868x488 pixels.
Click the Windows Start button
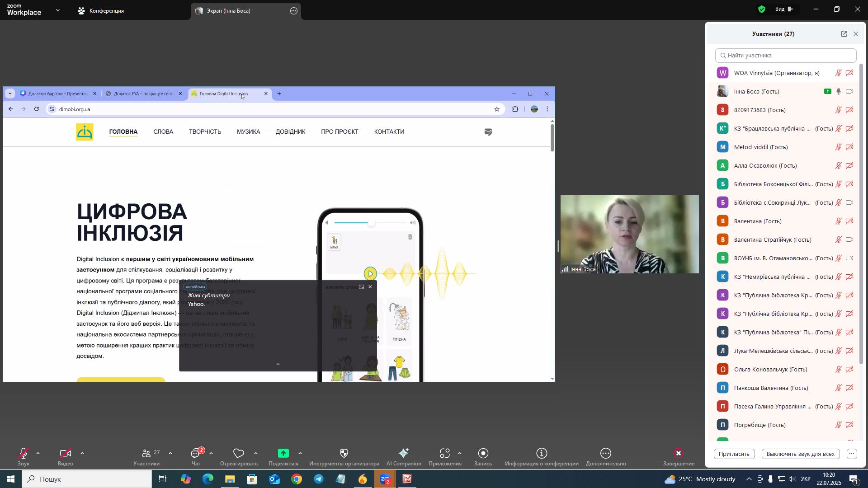pos(10,479)
